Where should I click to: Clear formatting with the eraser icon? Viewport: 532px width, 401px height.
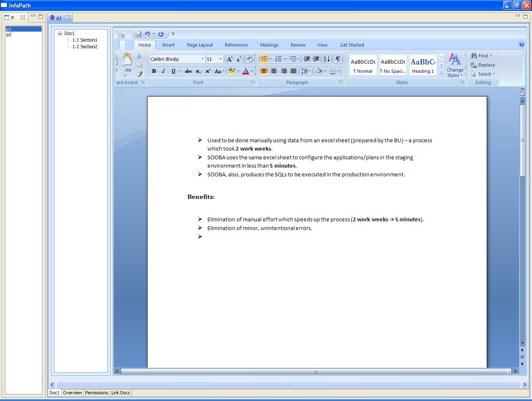[x=249, y=59]
